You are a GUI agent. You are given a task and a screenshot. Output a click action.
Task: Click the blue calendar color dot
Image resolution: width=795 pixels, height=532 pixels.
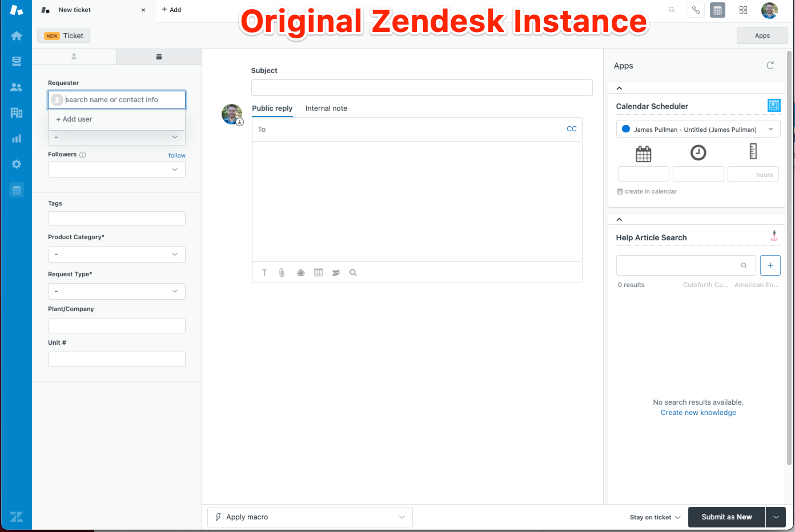pyautogui.click(x=626, y=130)
